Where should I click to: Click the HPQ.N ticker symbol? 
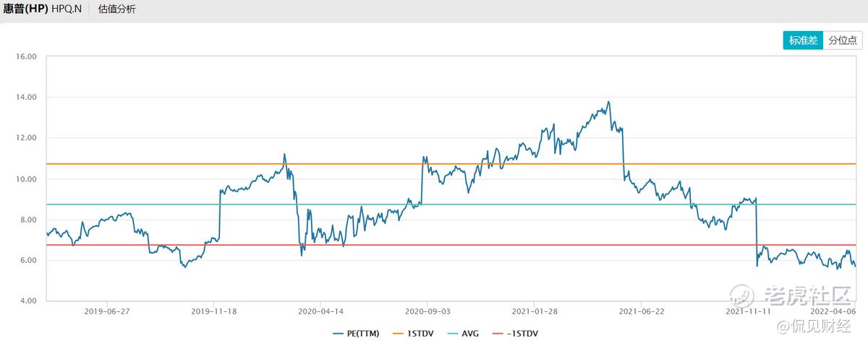[x=67, y=9]
